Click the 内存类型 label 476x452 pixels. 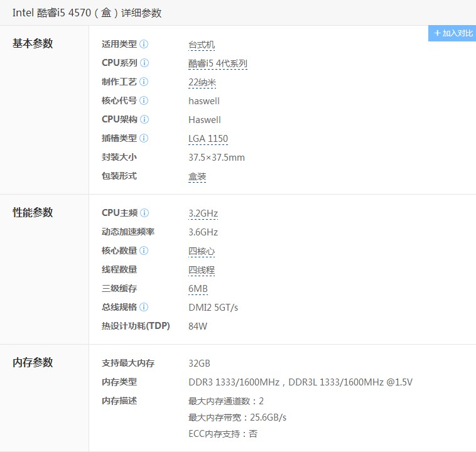[x=119, y=382]
